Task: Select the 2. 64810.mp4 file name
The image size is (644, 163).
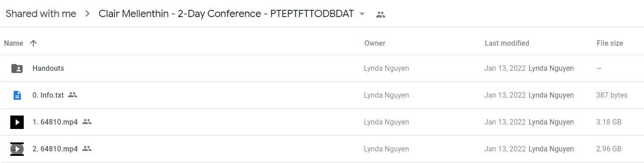Action: [55, 149]
